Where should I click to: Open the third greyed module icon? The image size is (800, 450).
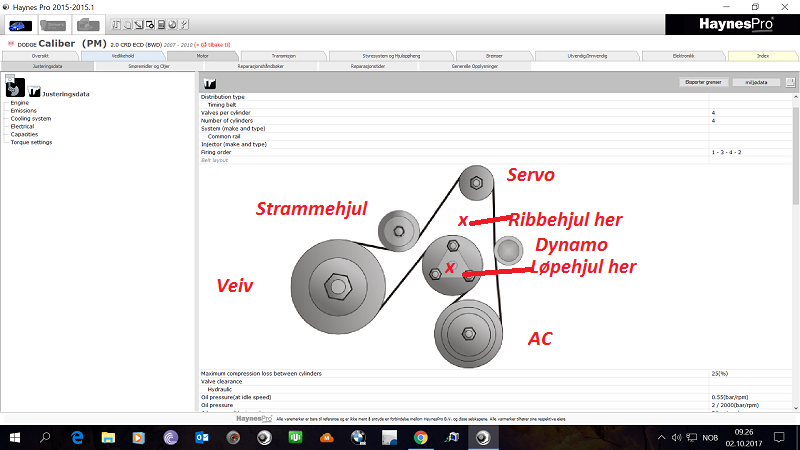coord(88,24)
